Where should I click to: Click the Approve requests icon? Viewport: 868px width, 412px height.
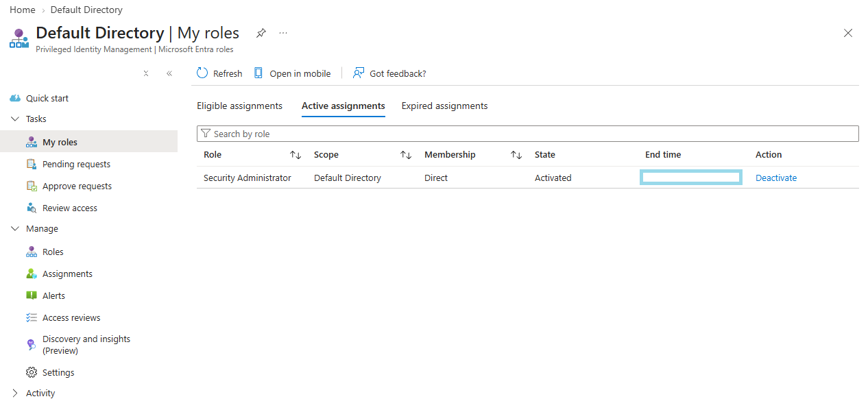tap(32, 186)
